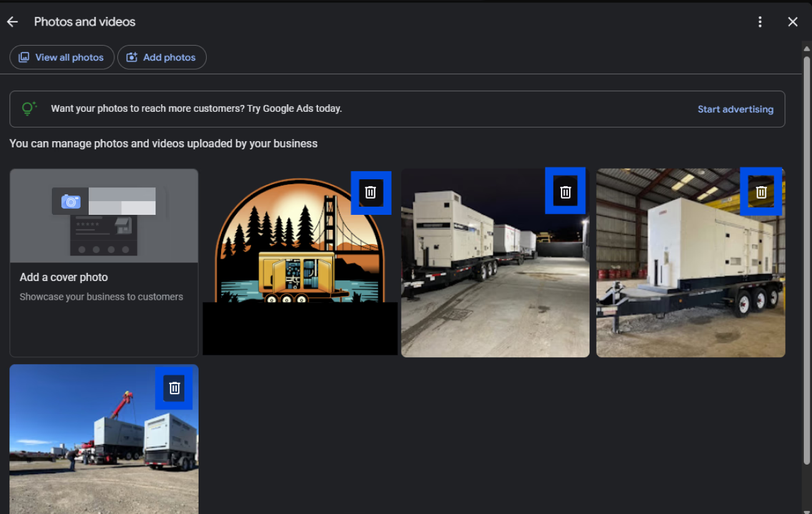812x514 pixels.
Task: Open the blue-sky crane lifting generator photo
Action: pos(94,450)
